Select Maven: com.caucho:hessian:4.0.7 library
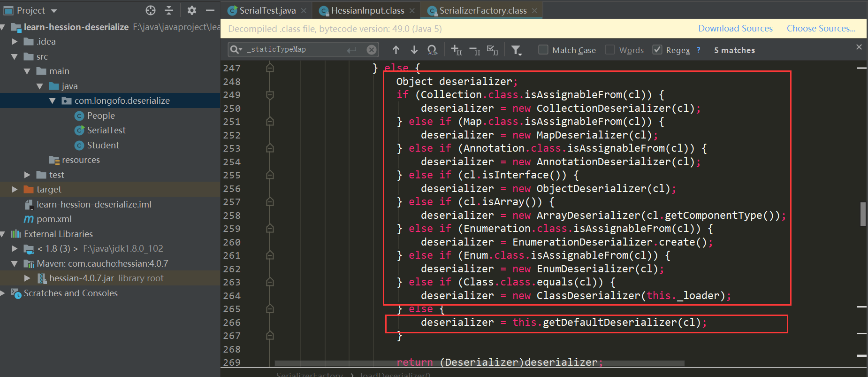This screenshot has width=868, height=377. [x=102, y=264]
